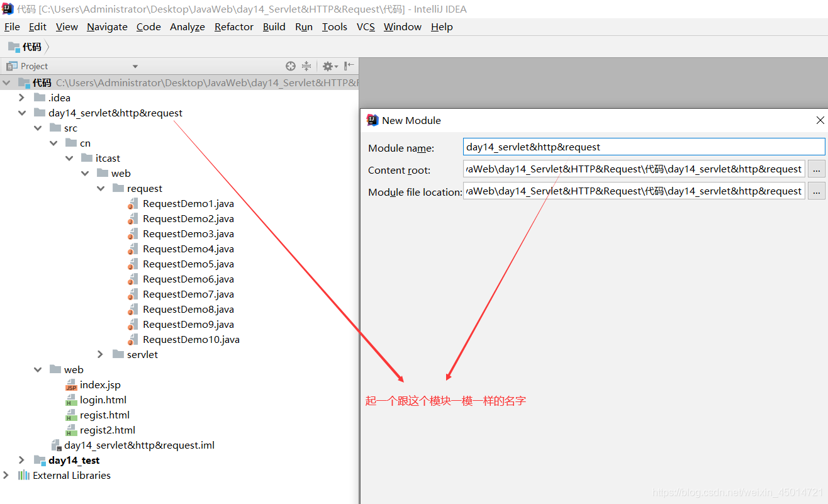Expand the servlet package

click(101, 354)
